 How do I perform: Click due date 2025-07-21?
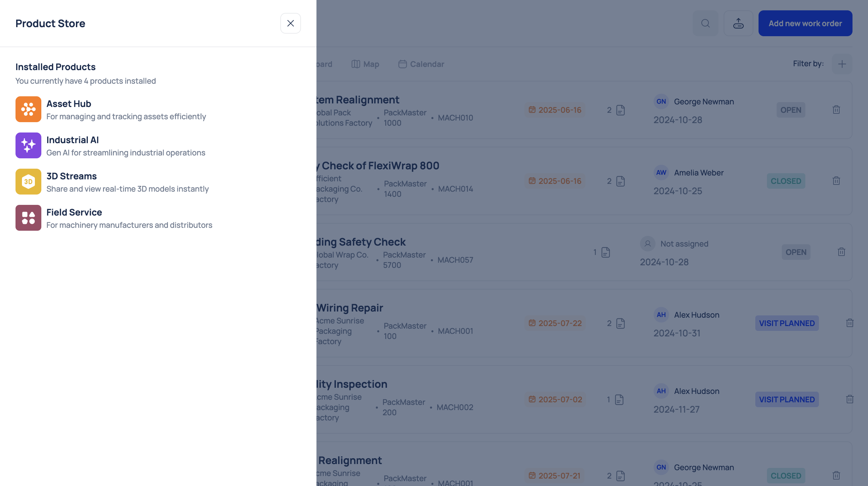click(555, 476)
